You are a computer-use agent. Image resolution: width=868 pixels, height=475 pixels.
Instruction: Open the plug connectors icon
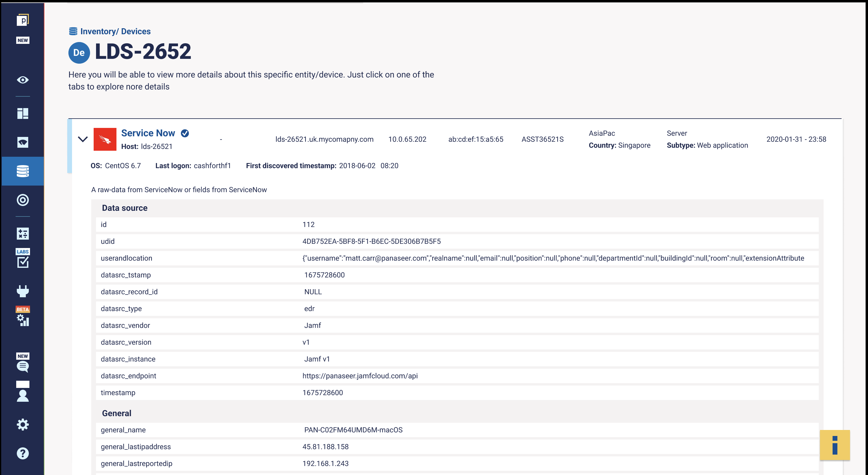(23, 291)
